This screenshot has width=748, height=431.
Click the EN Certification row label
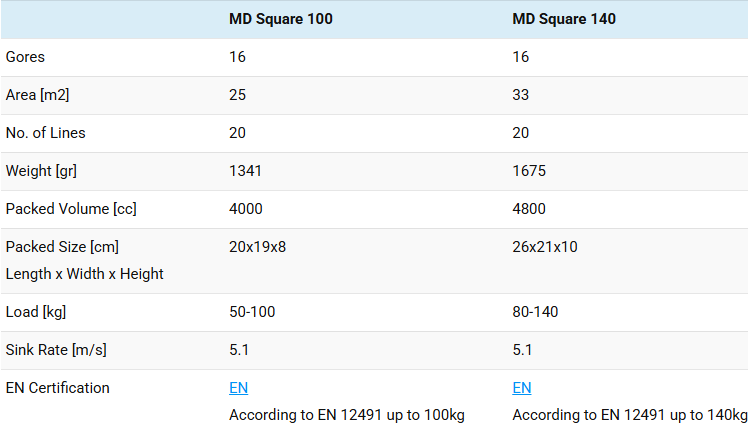point(57,388)
